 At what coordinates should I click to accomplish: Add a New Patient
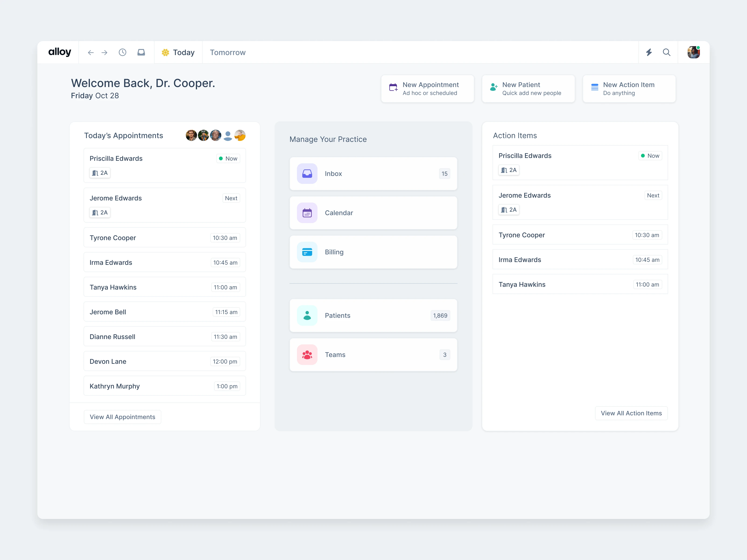(x=528, y=88)
